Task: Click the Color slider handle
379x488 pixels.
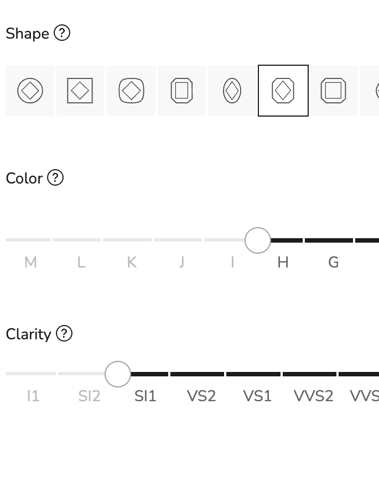Action: [x=258, y=240]
